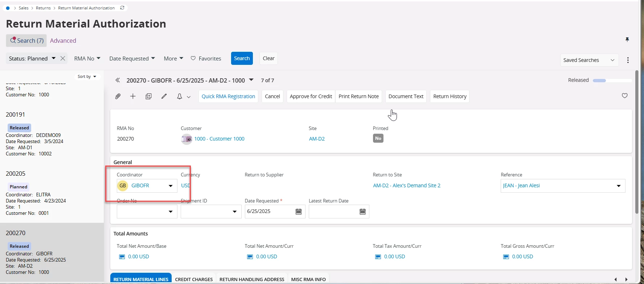Viewport: 644px width, 284px height.
Task: Expand the Date Requested filter
Action: click(132, 58)
